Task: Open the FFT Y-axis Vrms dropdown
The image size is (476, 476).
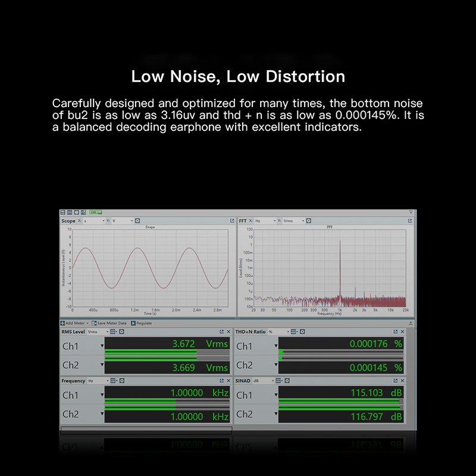Action: point(294,221)
